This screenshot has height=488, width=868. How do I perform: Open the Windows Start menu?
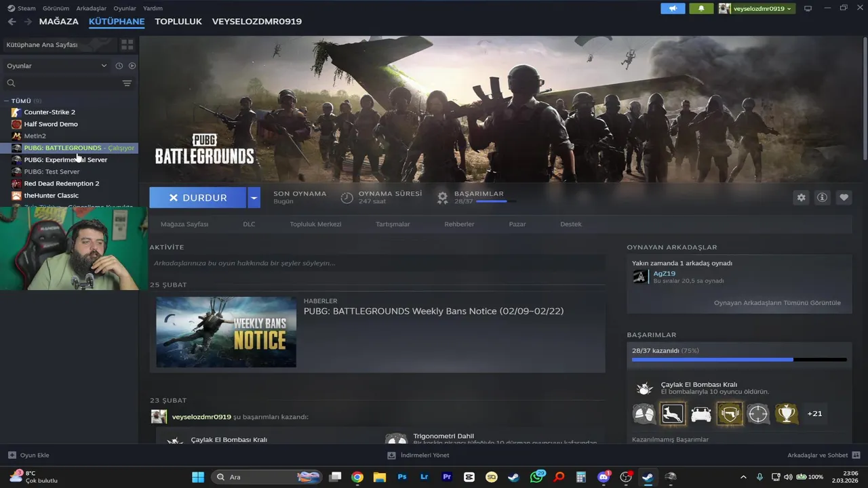point(198,477)
